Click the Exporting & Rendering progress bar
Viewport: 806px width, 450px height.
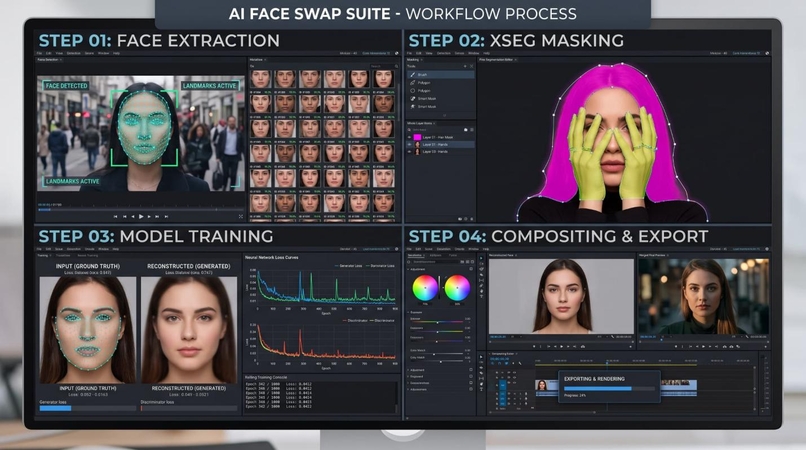click(x=609, y=389)
